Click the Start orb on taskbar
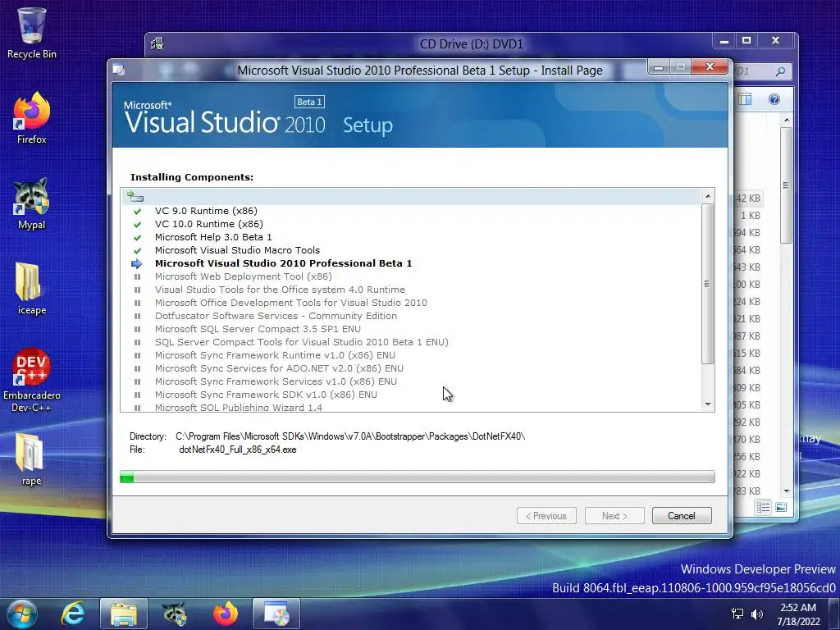840x630 pixels. pyautogui.click(x=22, y=614)
